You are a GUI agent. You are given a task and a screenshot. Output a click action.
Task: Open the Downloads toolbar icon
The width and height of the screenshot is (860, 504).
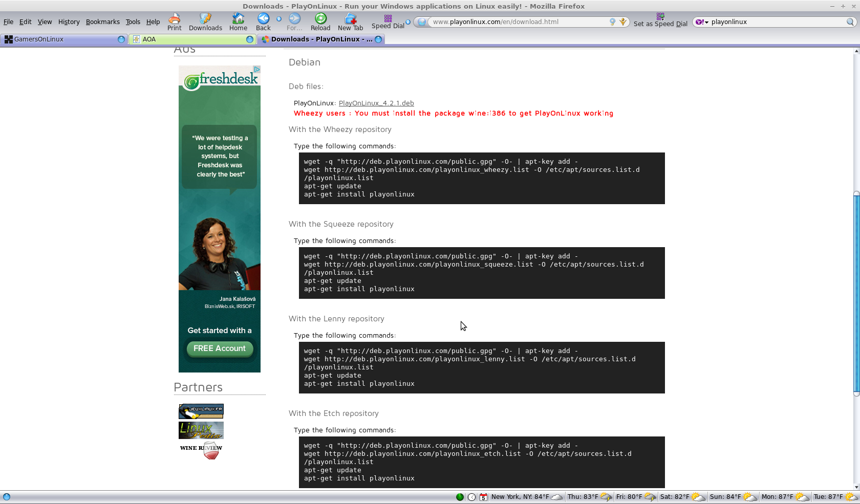point(205,22)
